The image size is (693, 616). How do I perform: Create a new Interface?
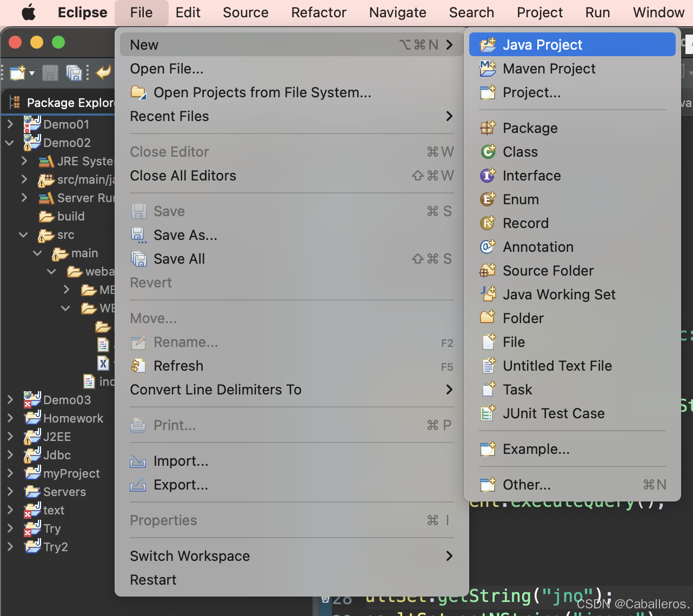[x=531, y=176]
